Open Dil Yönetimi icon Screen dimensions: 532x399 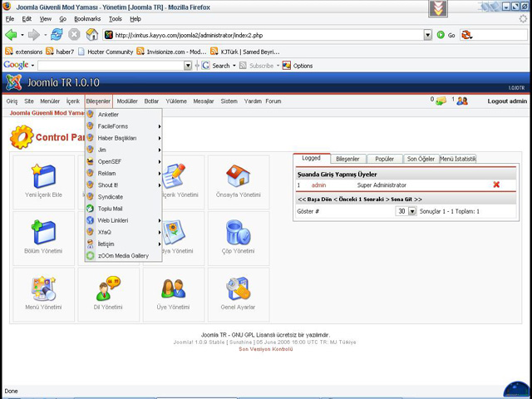pos(108,288)
